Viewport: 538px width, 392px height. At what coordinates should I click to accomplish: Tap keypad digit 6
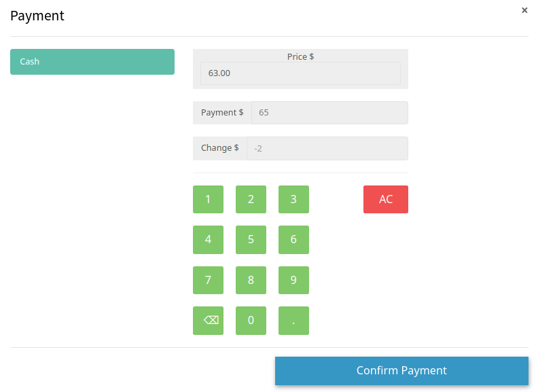[x=293, y=239]
